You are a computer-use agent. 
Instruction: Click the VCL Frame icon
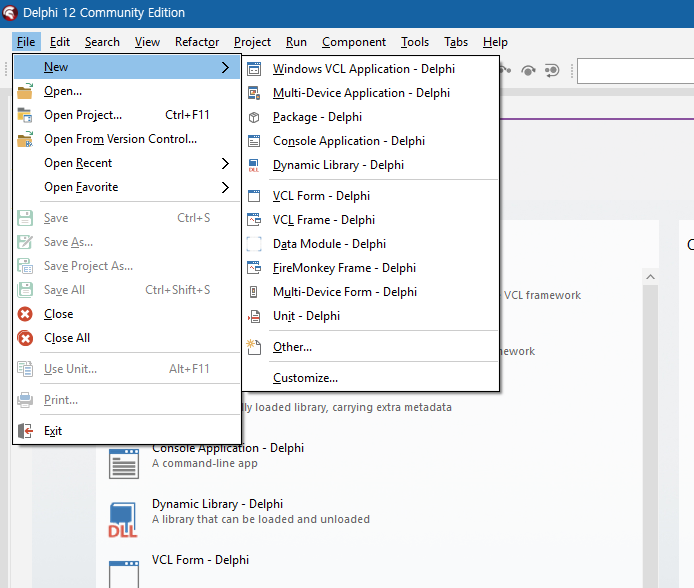coord(254,220)
